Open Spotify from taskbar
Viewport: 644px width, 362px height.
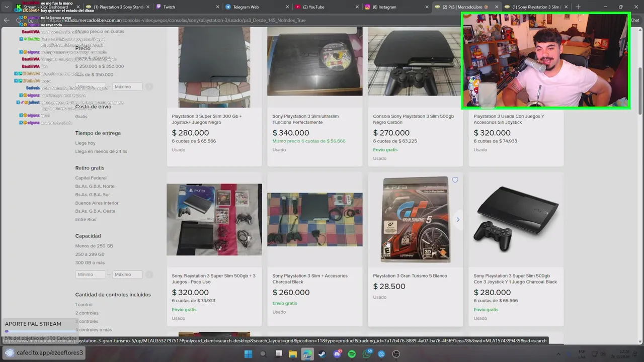[352, 354]
